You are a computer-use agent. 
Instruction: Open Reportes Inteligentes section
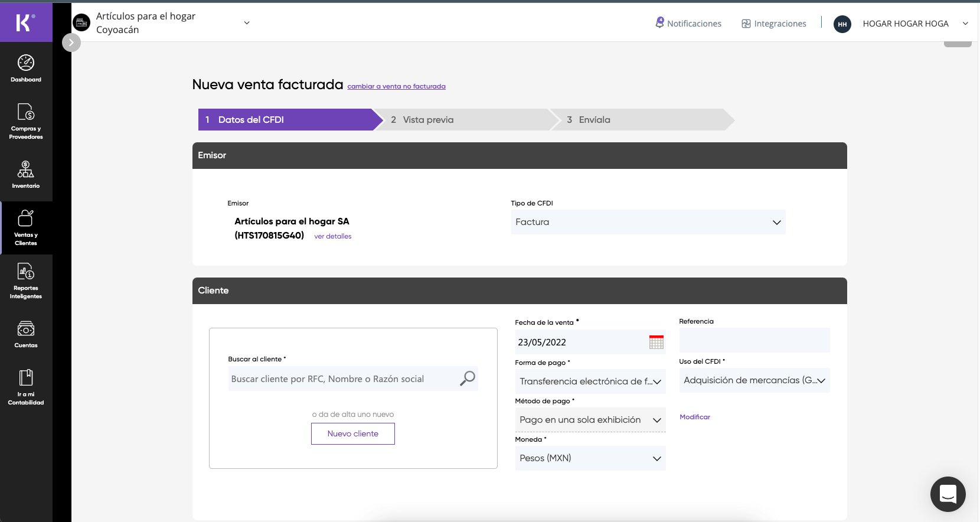tap(26, 280)
